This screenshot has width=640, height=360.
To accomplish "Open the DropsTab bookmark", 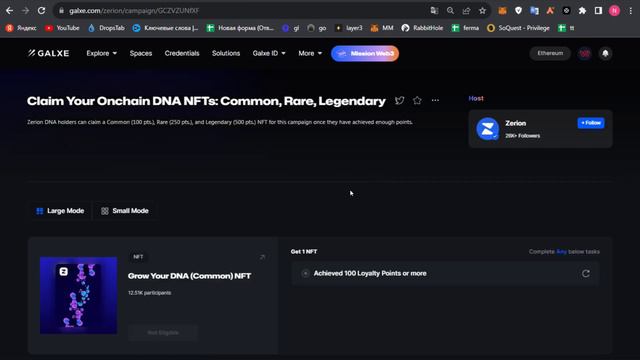I will tap(106, 28).
